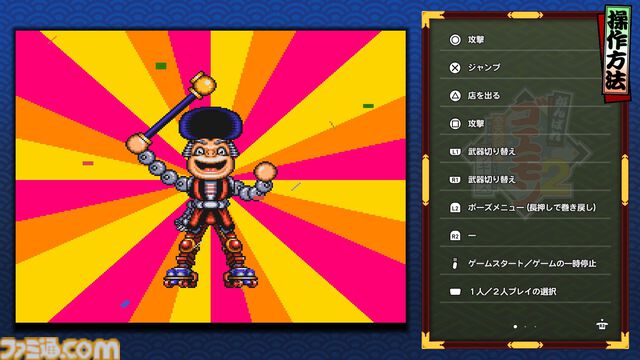Click the L1 button icon

point(455,152)
